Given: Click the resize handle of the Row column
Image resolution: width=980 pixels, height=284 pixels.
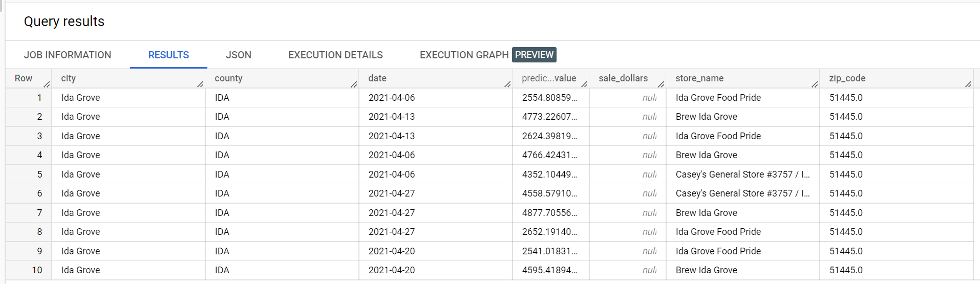Looking at the screenshot, I should coord(47,84).
